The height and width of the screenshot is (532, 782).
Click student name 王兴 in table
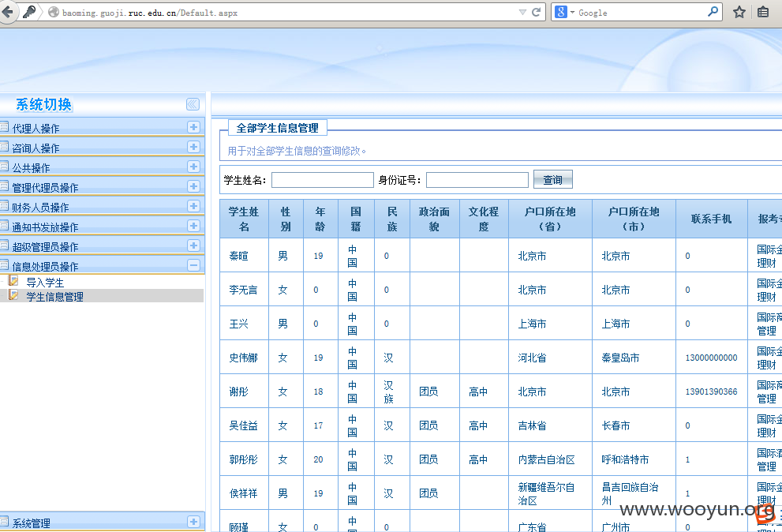[238, 324]
